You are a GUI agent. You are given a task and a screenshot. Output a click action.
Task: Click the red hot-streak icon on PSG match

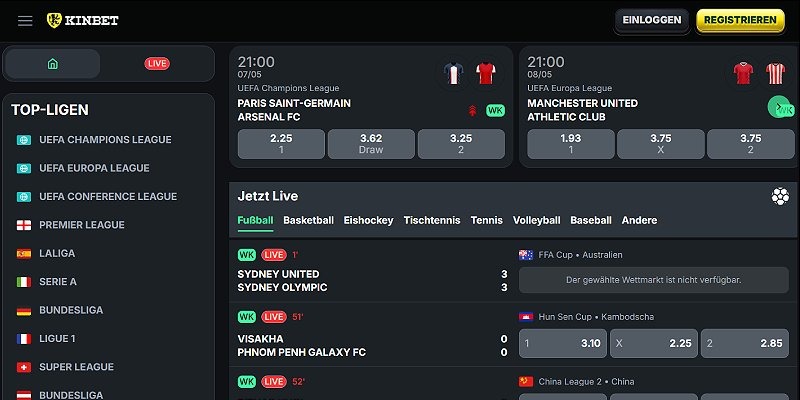tap(472, 111)
